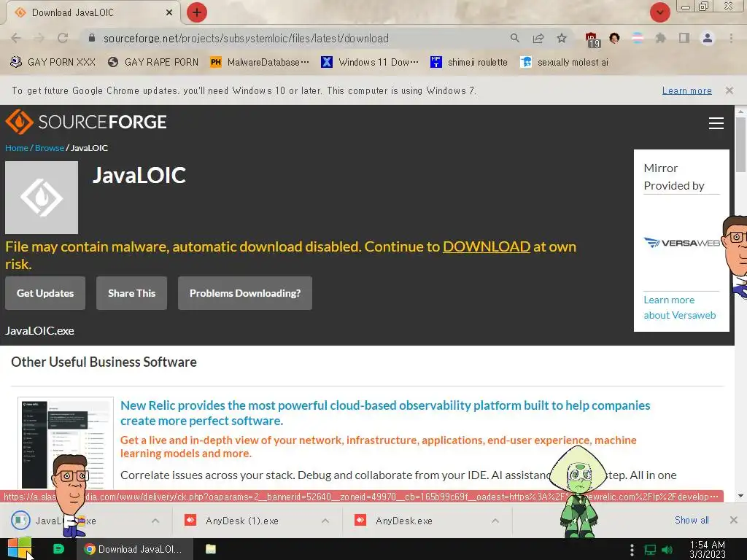Select Chrome Download JavaLOI... taskbar button
Screen dimensions: 747x560
(x=135, y=549)
